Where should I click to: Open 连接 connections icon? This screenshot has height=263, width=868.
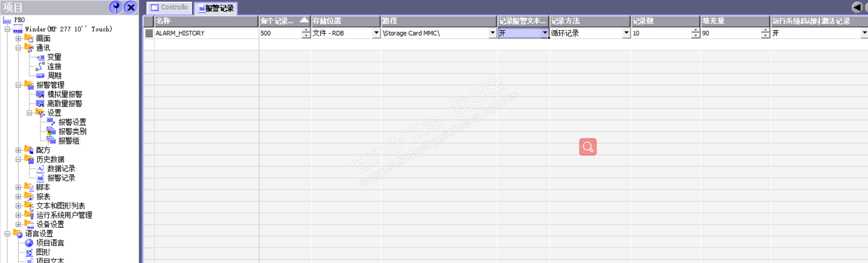click(40, 66)
